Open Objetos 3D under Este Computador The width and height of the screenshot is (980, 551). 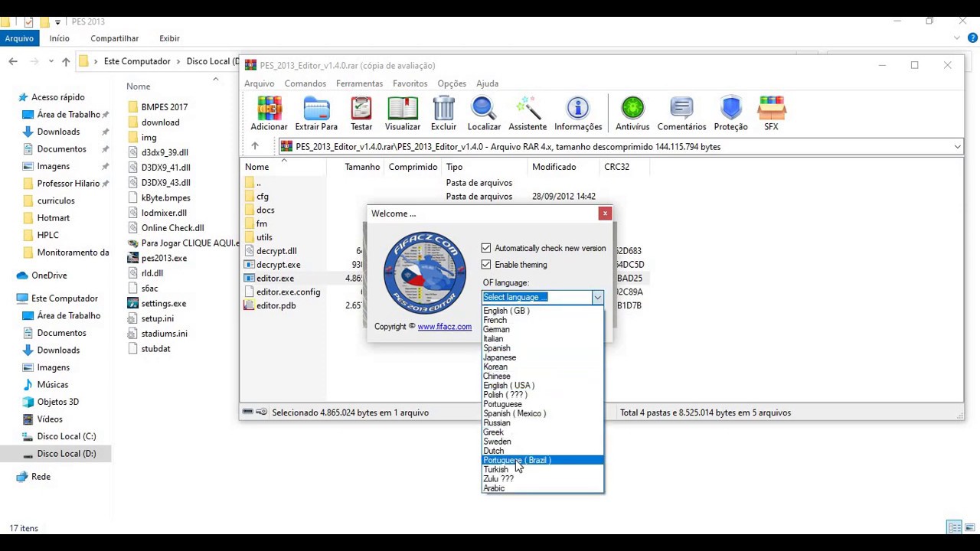pos(58,402)
